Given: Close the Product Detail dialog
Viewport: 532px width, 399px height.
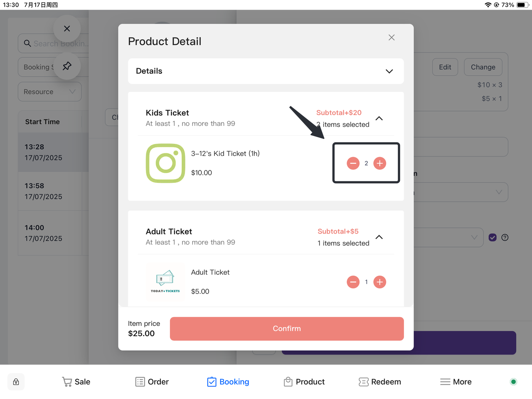Looking at the screenshot, I should pos(391,37).
